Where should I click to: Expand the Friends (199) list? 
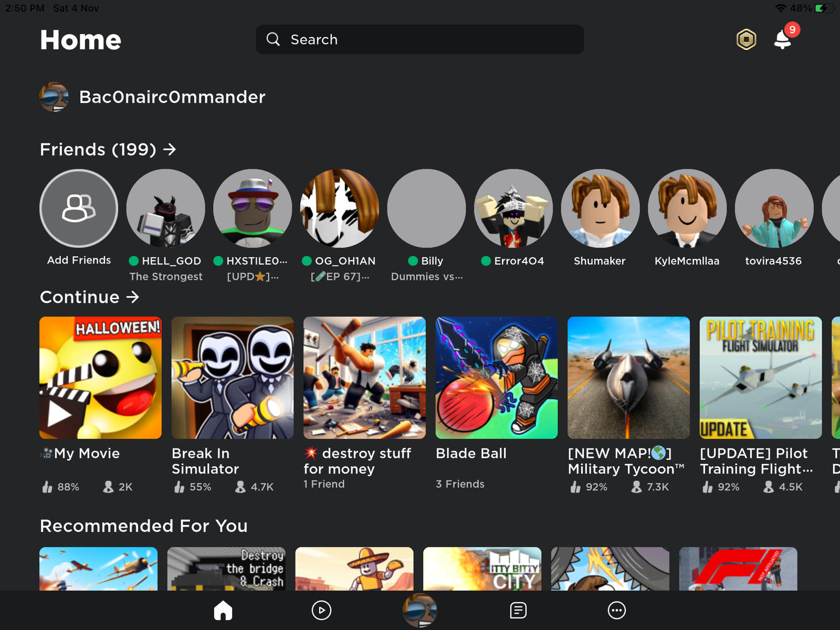click(x=108, y=150)
